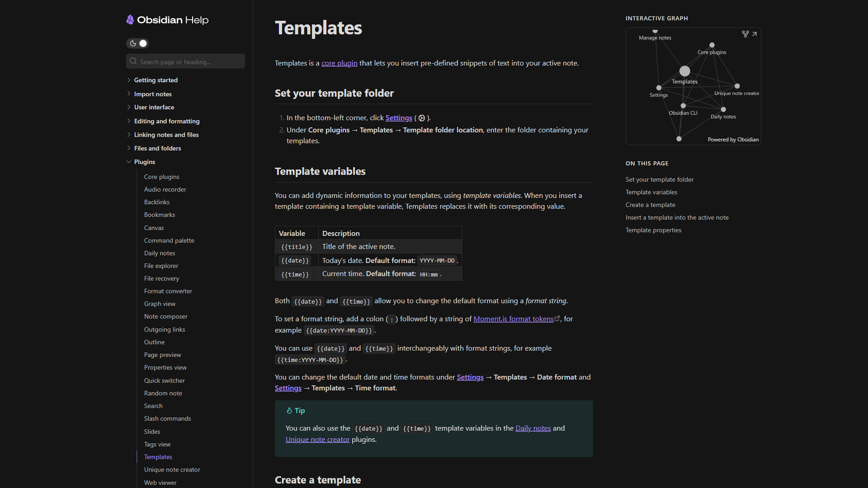Select the active Templates sidebar item
The width and height of the screenshot is (868, 488).
[158, 457]
